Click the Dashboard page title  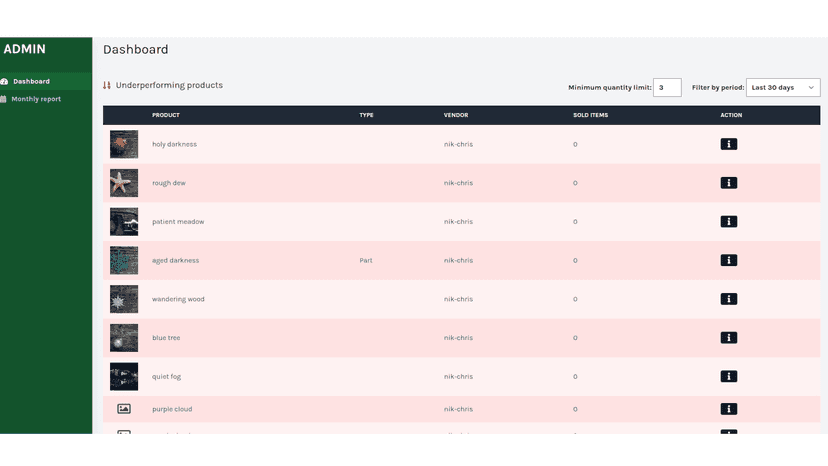[135, 49]
